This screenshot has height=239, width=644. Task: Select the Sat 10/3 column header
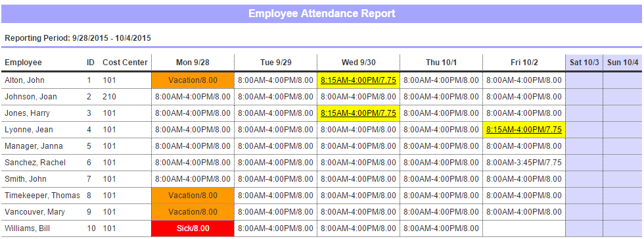pyautogui.click(x=584, y=63)
